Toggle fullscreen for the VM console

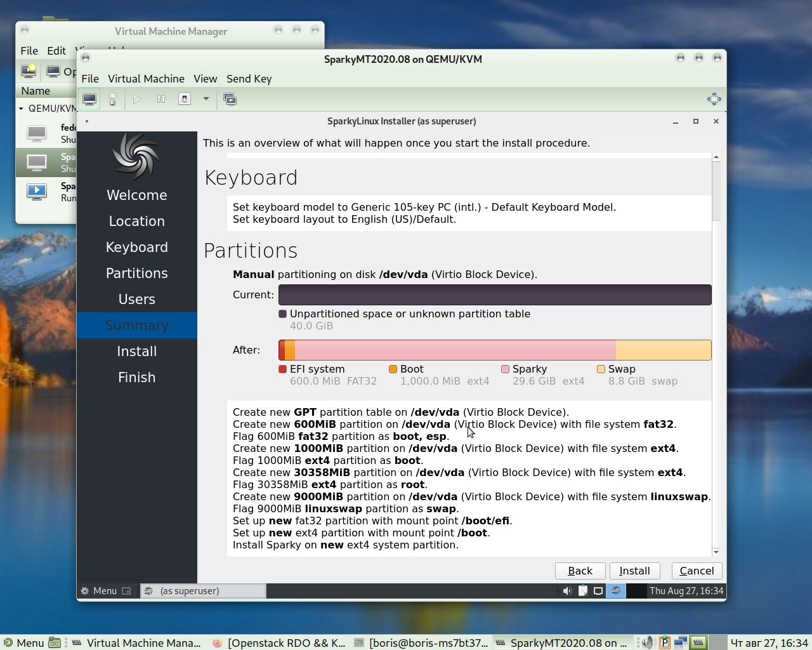point(714,99)
